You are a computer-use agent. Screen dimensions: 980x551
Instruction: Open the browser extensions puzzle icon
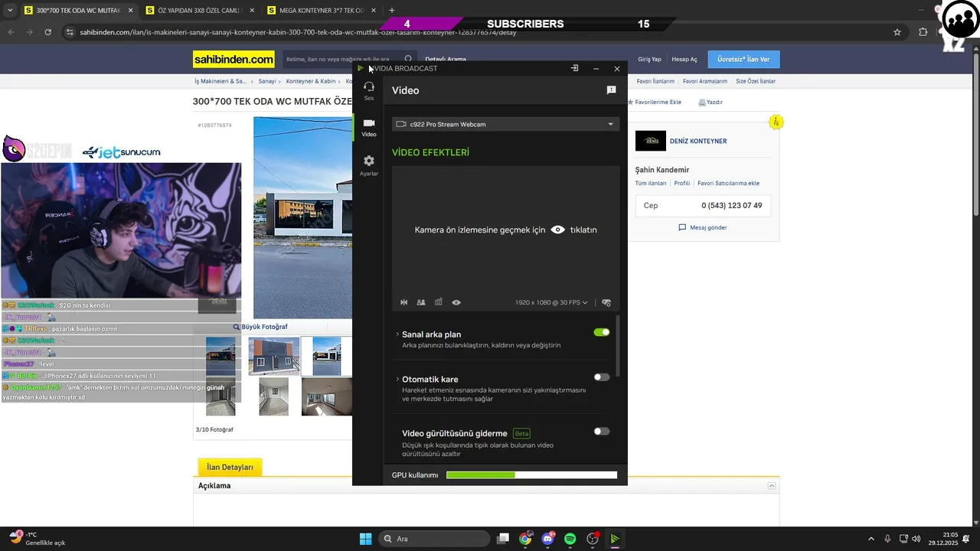coord(923,32)
